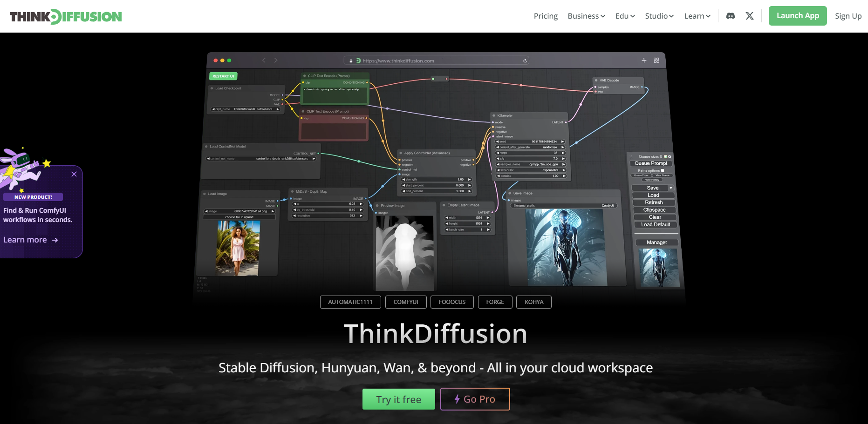Image resolution: width=868 pixels, height=424 pixels.
Task: Open the Discord icon link
Action: [731, 16]
